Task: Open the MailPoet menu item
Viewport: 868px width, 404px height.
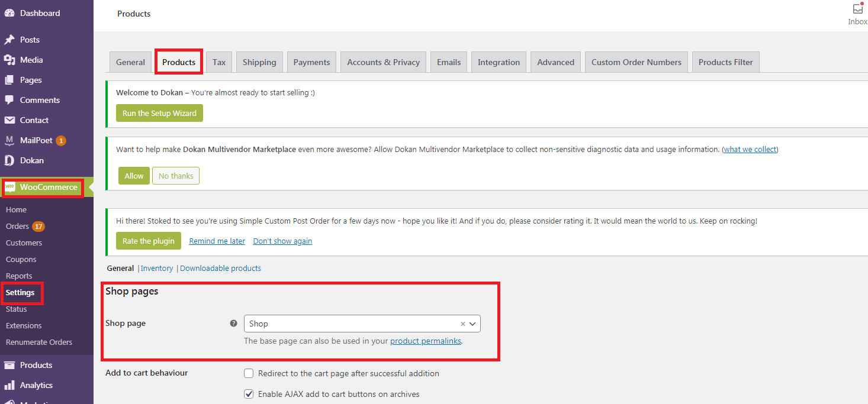Action: (36, 141)
